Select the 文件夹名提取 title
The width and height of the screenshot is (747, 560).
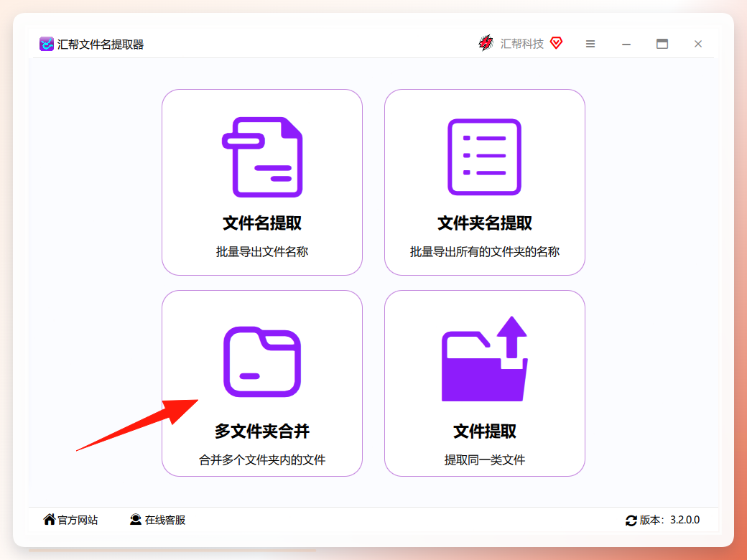coord(485,223)
